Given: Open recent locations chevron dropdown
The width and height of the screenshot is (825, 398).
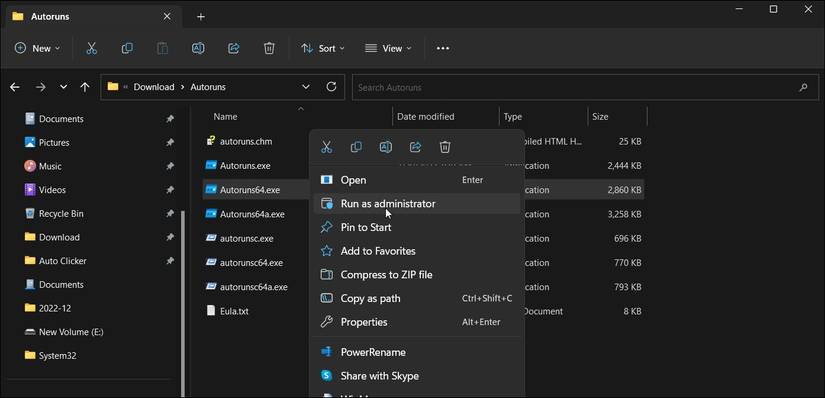Looking at the screenshot, I should pyautogui.click(x=63, y=87).
